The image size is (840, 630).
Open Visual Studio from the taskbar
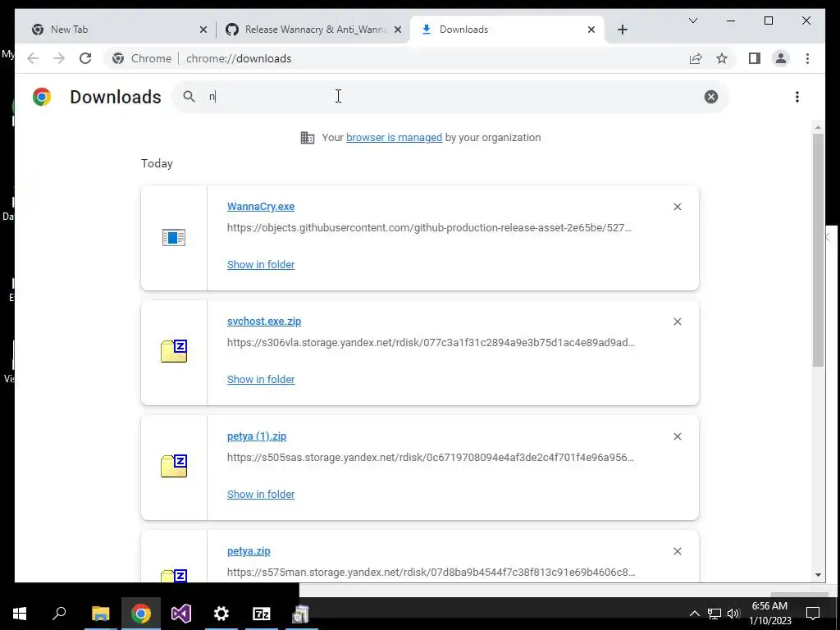[181, 614]
